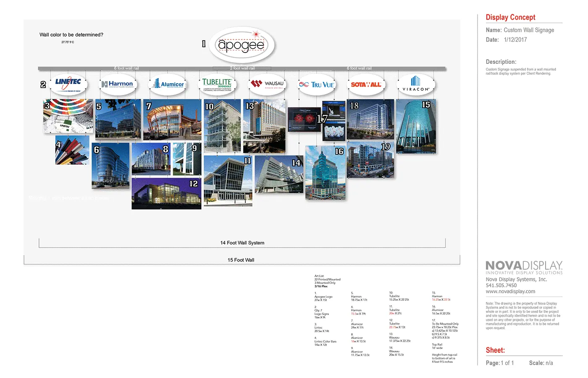Click the 'Wall color to be determined?' note
Viewport: 588px width, 378px height.
pos(71,35)
